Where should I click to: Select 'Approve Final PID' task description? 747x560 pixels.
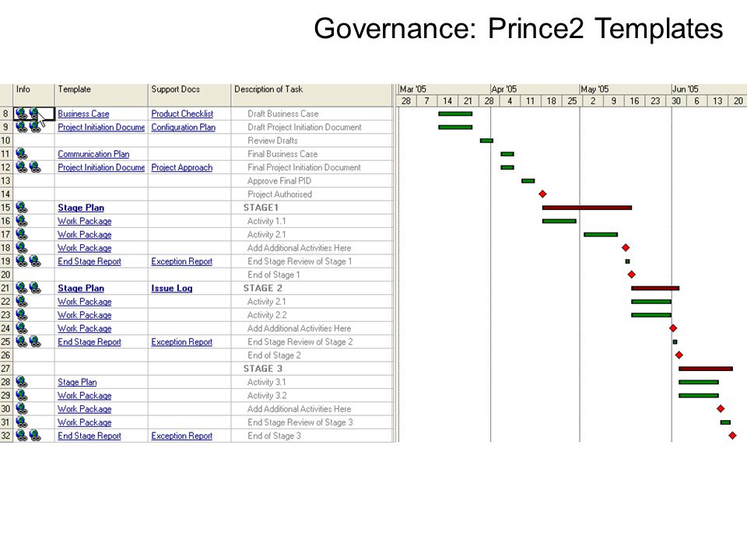pyautogui.click(x=279, y=181)
